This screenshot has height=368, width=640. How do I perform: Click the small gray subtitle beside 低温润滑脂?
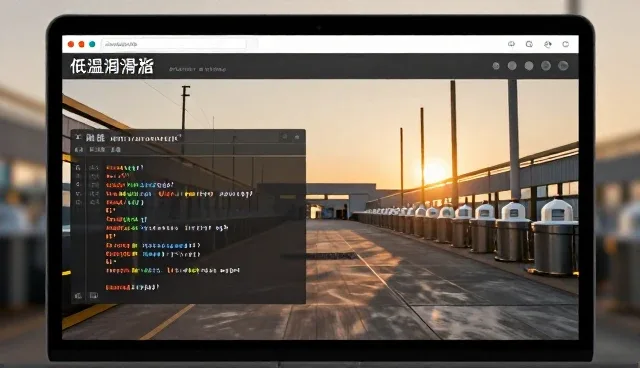(x=198, y=69)
